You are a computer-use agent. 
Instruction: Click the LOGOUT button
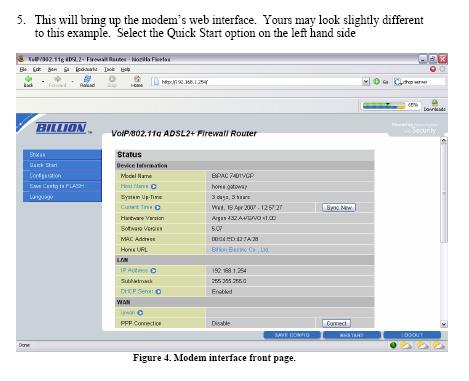(412, 335)
